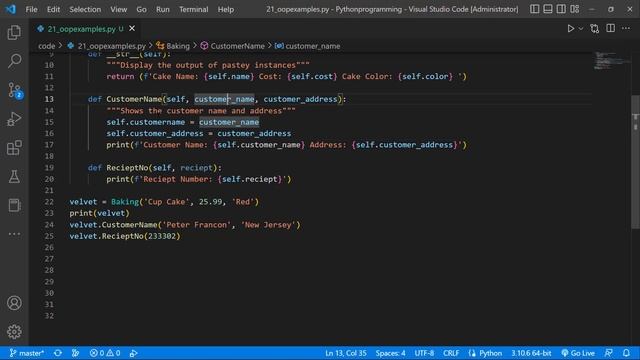Close the 21_oopexamples.py tab

pyautogui.click(x=132, y=29)
